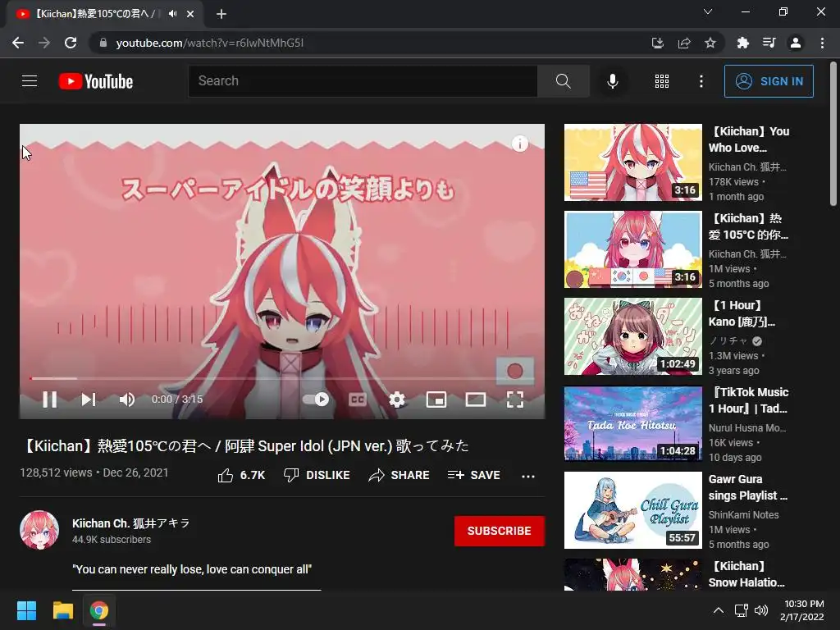Image resolution: width=840 pixels, height=630 pixels.
Task: Open the taskbar volume control
Action: click(760, 610)
